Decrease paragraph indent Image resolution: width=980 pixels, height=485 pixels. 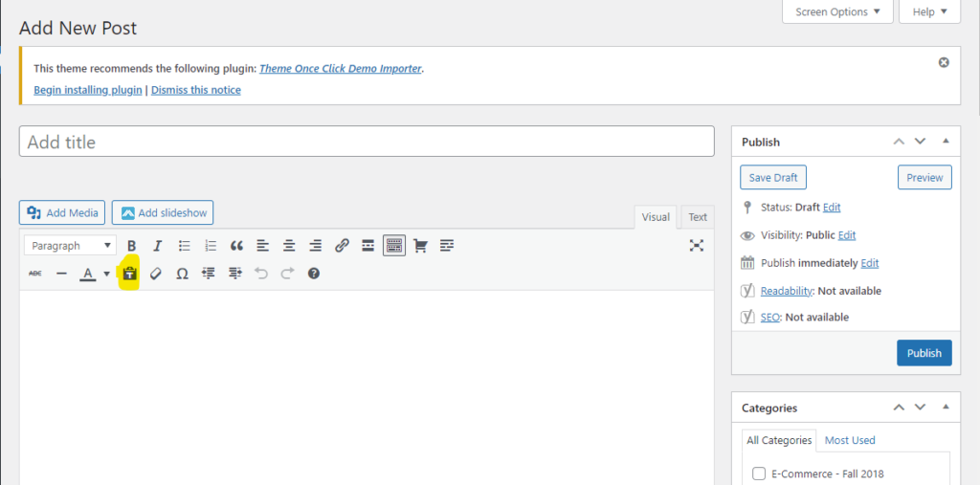[x=209, y=274]
